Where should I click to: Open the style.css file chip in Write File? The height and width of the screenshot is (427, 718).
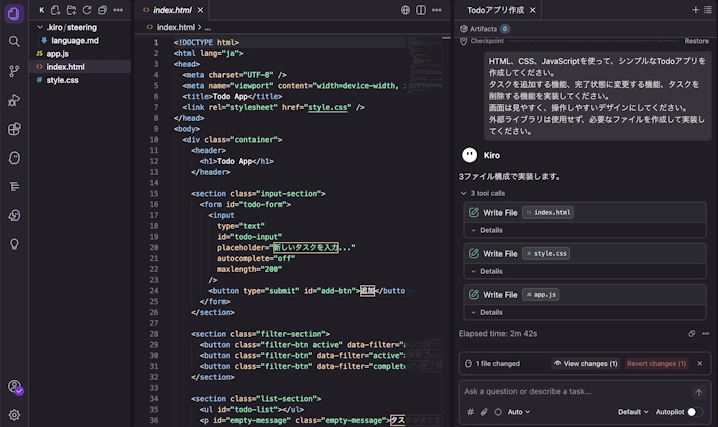pos(546,254)
